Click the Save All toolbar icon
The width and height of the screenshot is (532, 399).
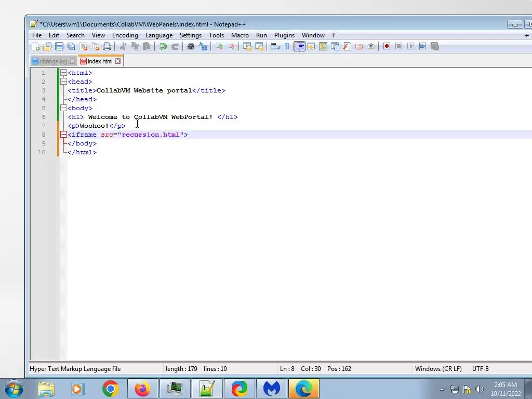click(x=71, y=46)
